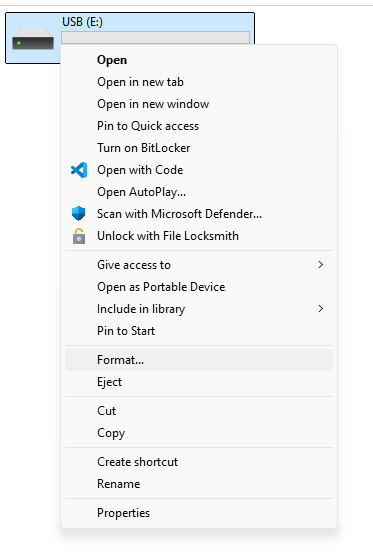
Task: Select Format... for the USB drive
Action: (x=199, y=360)
